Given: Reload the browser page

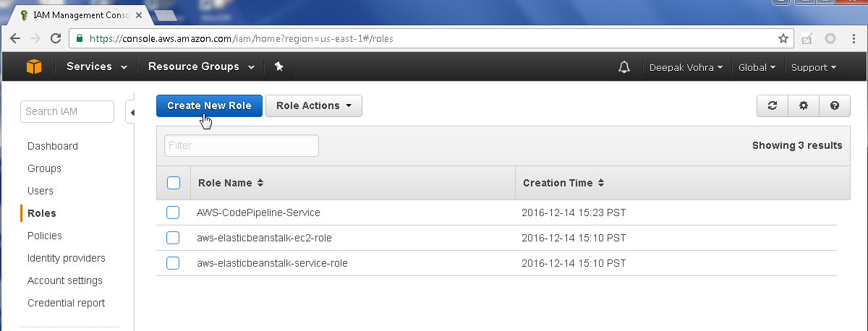Looking at the screenshot, I should [55, 38].
